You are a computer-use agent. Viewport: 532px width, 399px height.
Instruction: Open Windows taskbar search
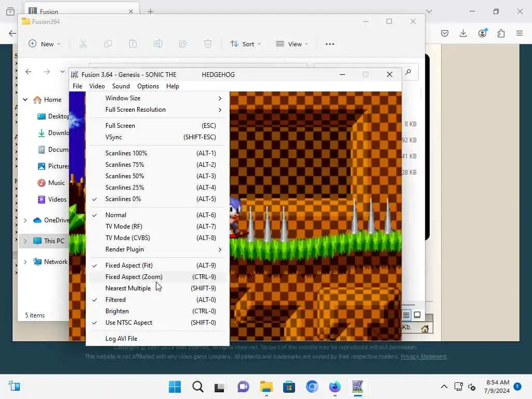198,387
